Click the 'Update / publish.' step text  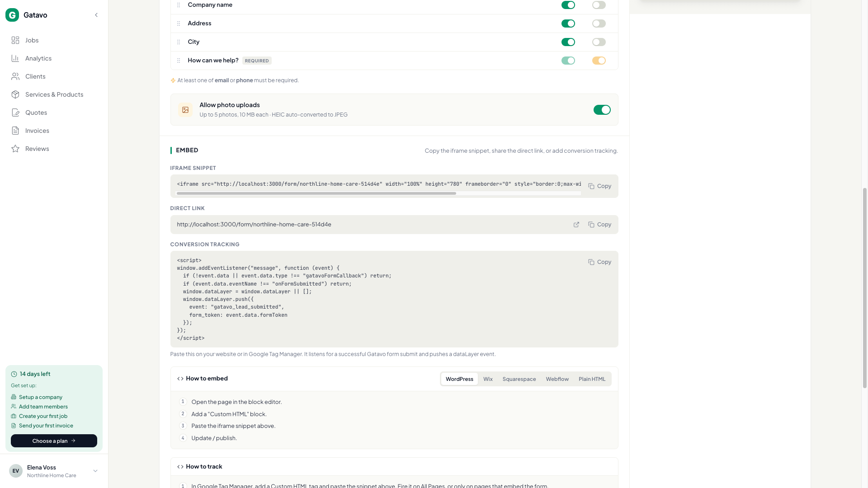[x=214, y=438]
